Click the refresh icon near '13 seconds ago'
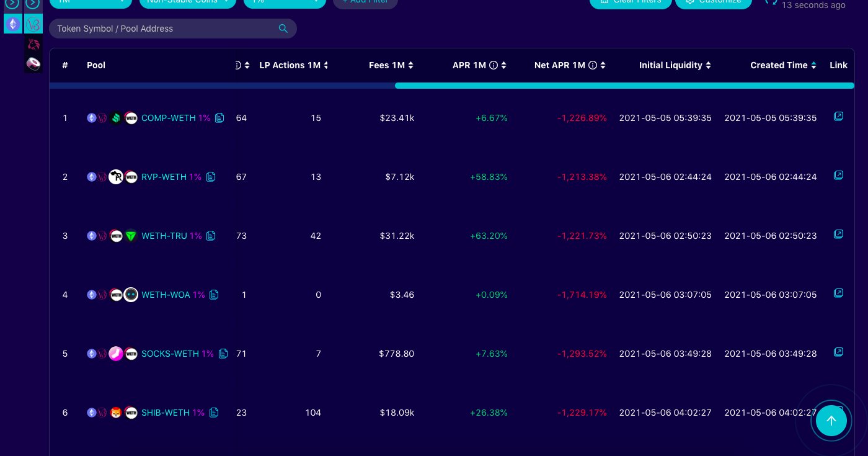 click(x=771, y=4)
